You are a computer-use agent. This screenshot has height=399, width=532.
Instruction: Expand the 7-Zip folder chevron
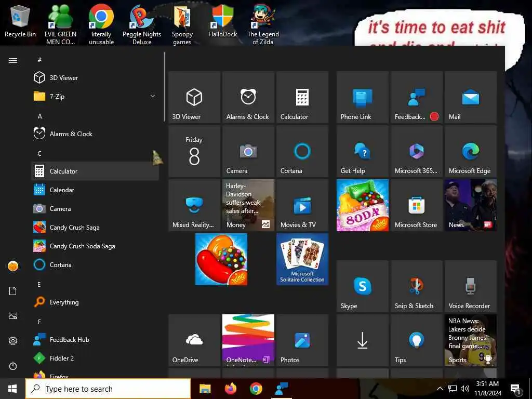[153, 96]
